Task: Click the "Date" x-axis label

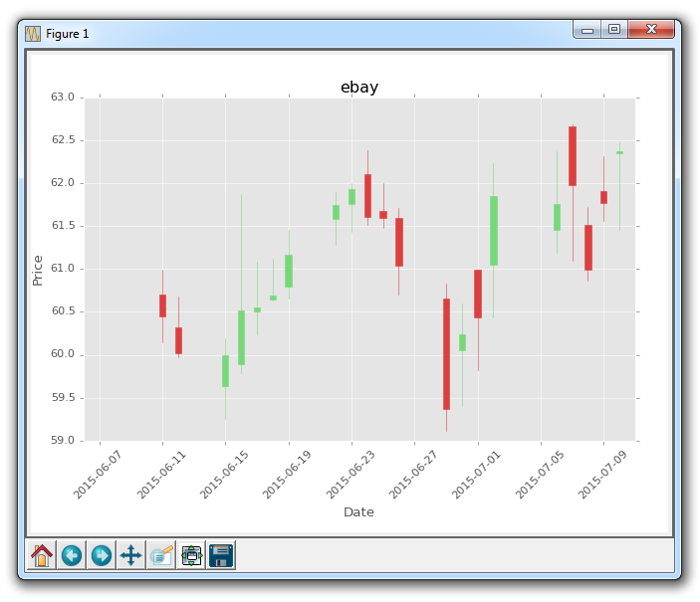Action: point(358,512)
